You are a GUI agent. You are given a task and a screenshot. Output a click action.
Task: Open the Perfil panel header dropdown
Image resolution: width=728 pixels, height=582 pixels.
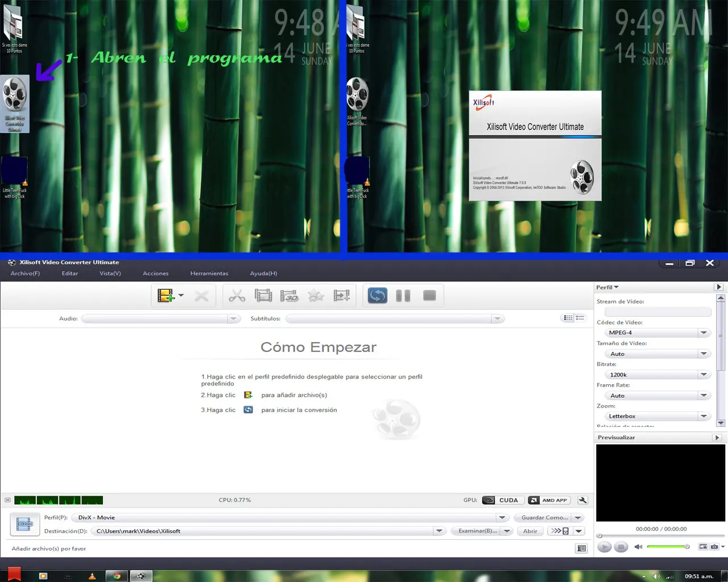point(607,287)
